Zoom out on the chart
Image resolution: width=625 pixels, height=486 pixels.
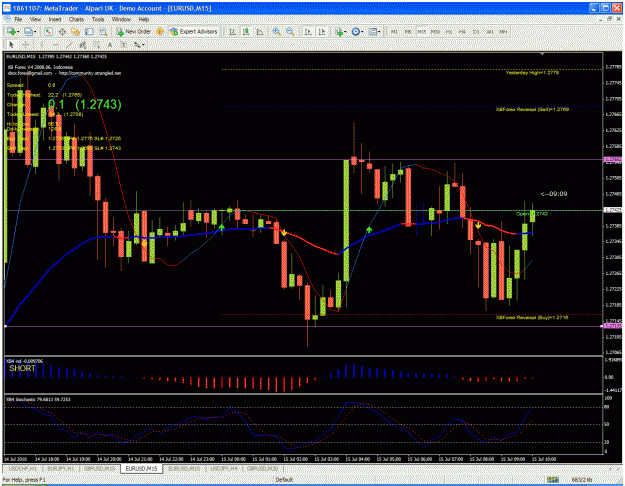(290, 31)
